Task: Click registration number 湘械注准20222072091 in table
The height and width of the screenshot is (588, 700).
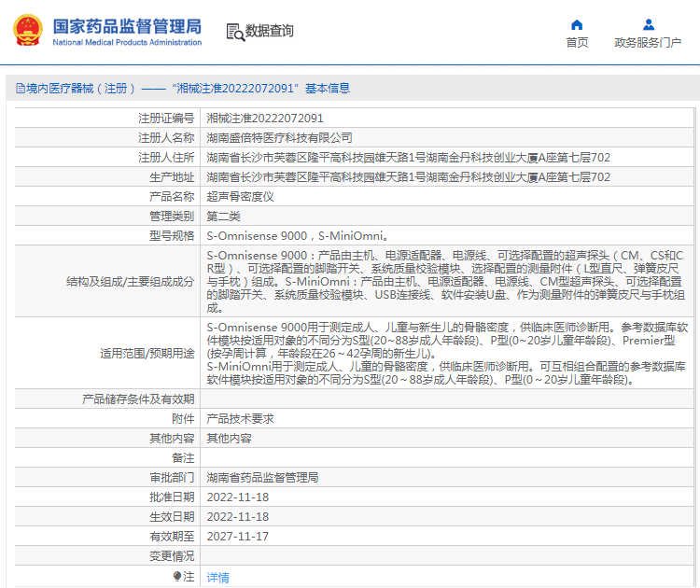Action: [x=265, y=118]
